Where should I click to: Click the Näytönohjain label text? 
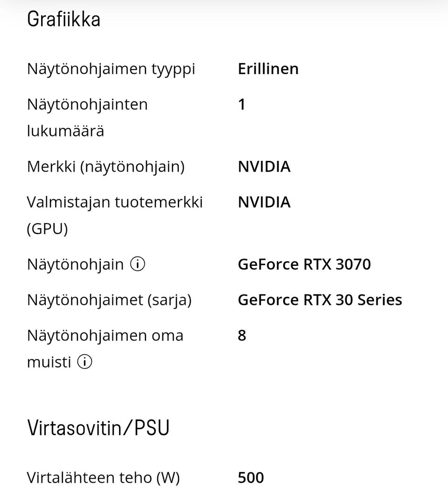point(75,264)
